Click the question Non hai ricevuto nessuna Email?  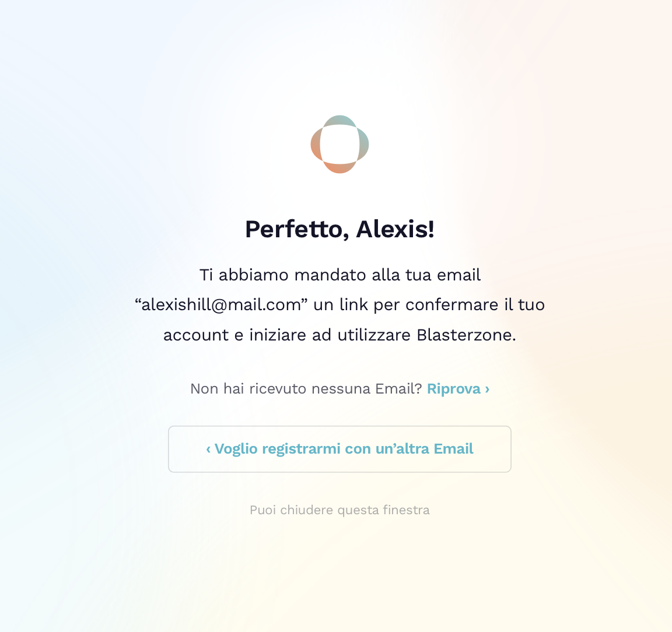306,389
